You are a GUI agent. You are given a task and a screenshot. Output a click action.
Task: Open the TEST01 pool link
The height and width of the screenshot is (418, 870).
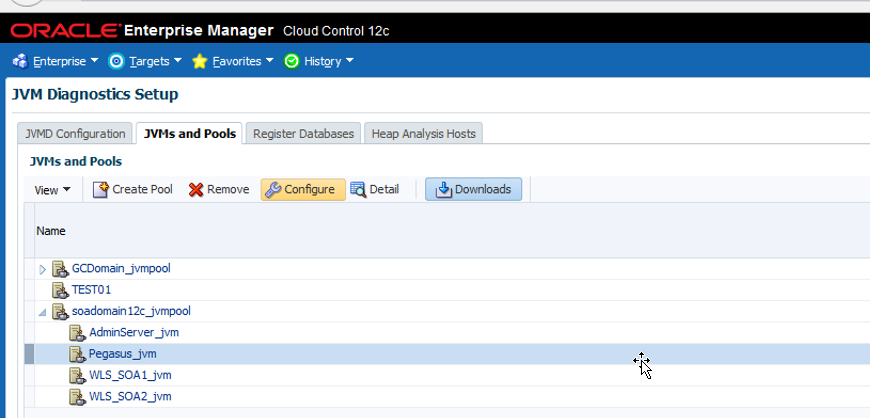pyautogui.click(x=92, y=290)
